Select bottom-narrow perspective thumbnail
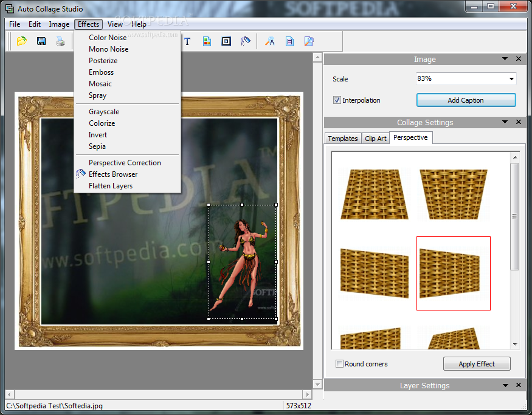Viewport: 532px width, 415px height. (454, 194)
